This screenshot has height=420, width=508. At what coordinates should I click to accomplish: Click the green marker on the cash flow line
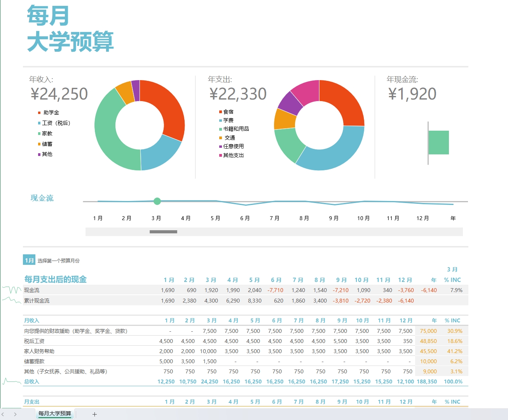pos(157,201)
